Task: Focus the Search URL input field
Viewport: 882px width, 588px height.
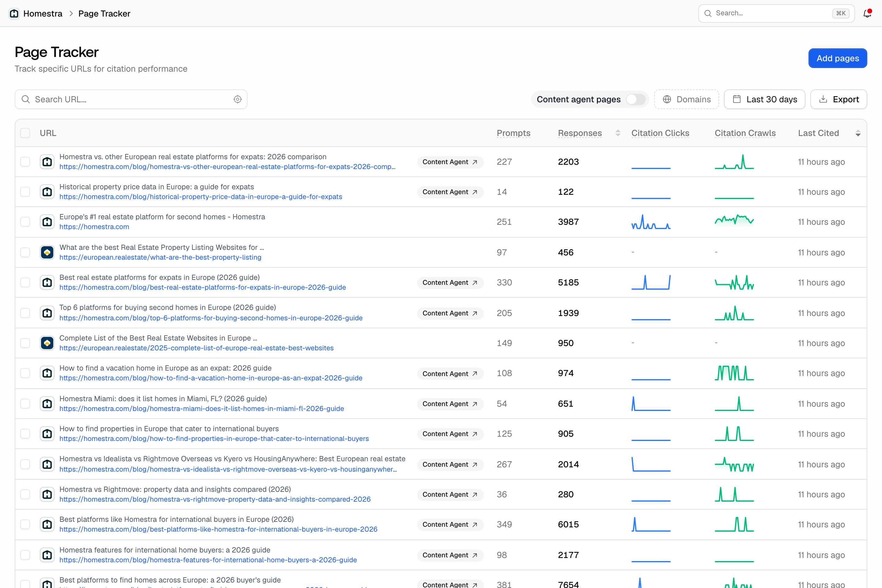Action: pos(131,99)
